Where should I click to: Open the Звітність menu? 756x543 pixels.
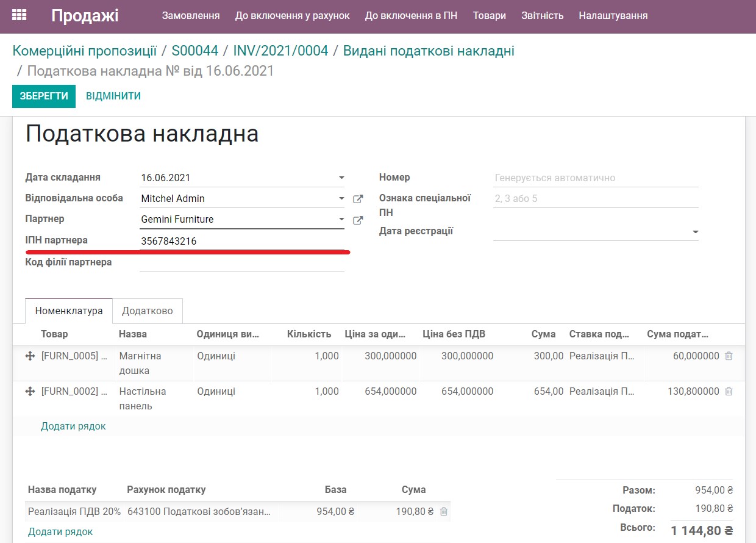tap(543, 16)
